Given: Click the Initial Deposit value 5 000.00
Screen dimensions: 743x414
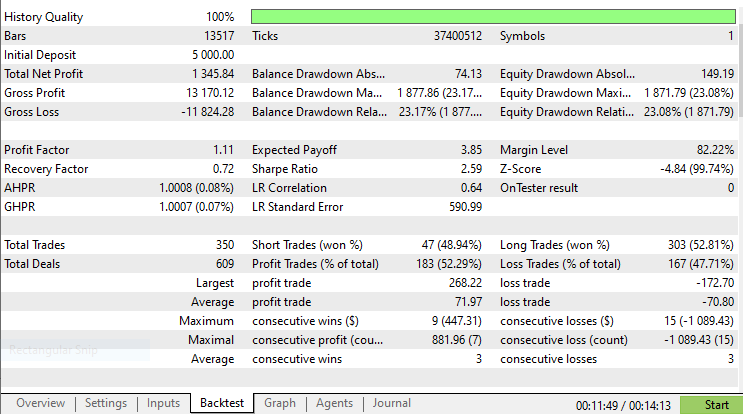Looking at the screenshot, I should [x=213, y=55].
